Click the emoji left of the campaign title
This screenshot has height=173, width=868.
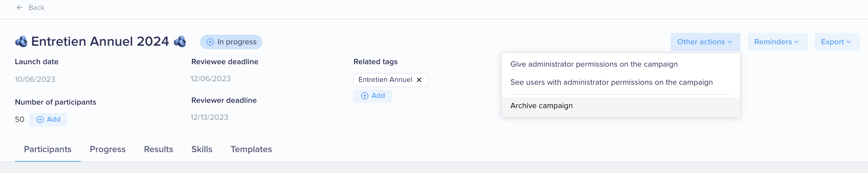click(x=21, y=41)
